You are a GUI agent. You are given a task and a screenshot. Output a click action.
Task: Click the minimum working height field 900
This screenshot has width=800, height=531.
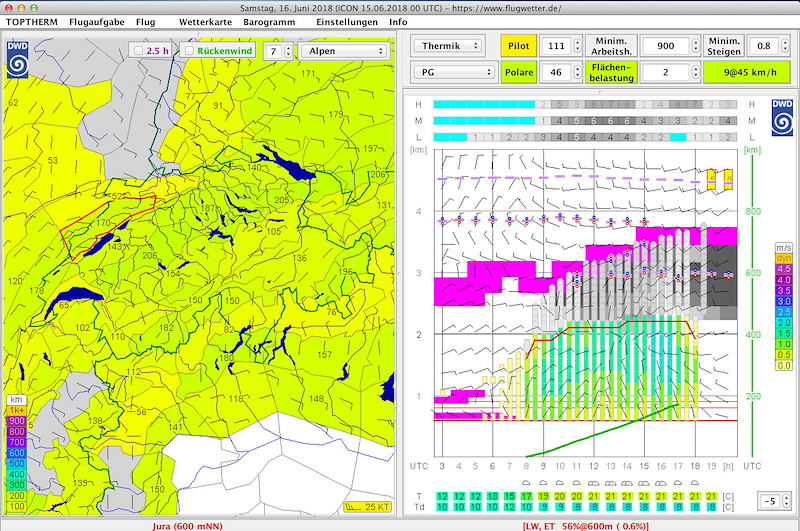pos(665,46)
